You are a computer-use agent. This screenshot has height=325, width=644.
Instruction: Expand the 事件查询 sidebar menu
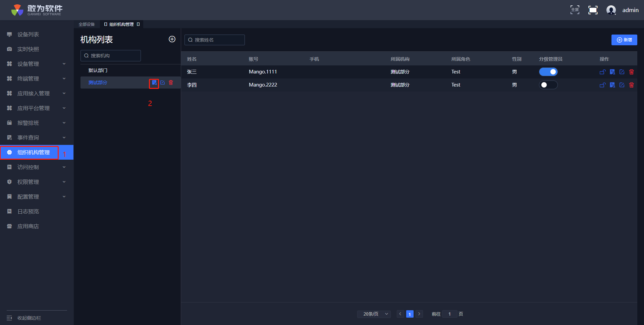coord(37,138)
